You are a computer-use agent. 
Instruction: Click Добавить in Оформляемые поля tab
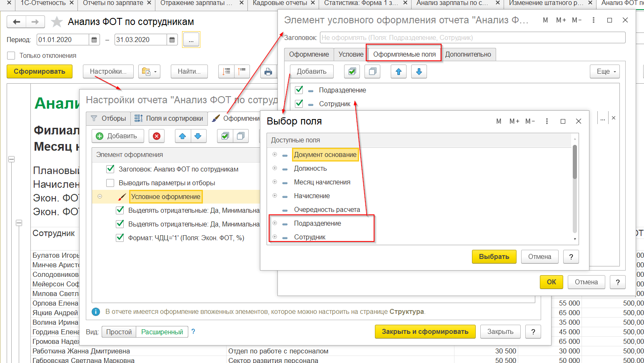tap(312, 72)
